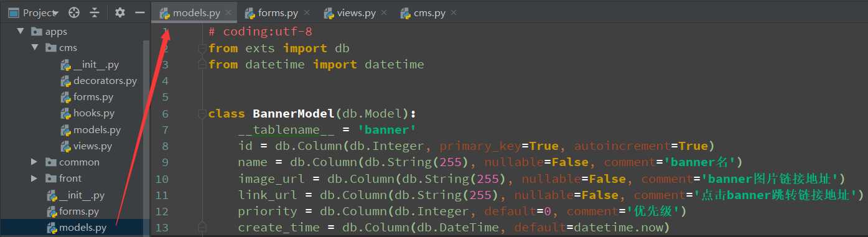Expand the common folder arrow
This screenshot has width=868, height=237.
pyautogui.click(x=34, y=162)
